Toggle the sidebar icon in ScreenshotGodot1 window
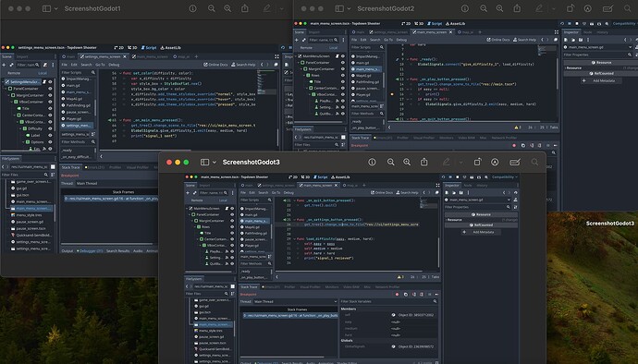The height and width of the screenshot is (364, 638). tap(46, 8)
